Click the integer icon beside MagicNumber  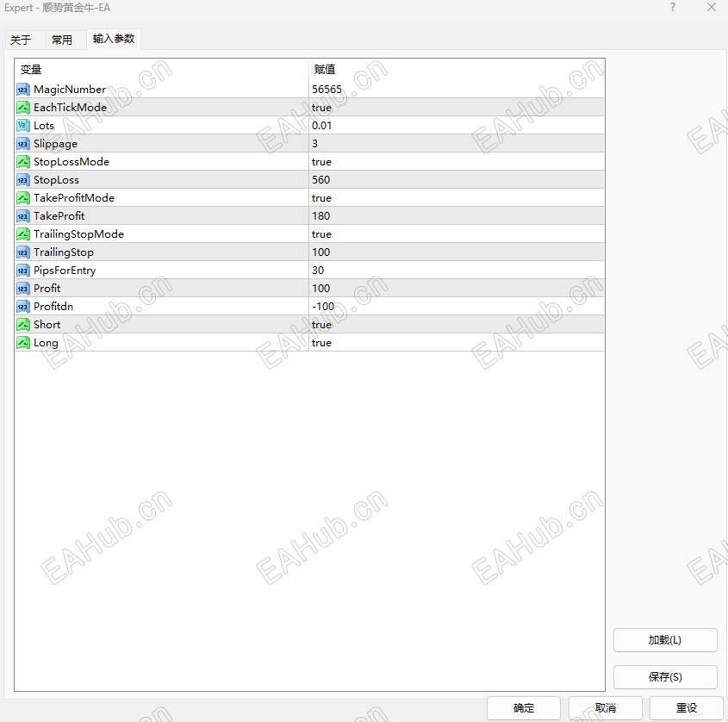click(23, 89)
